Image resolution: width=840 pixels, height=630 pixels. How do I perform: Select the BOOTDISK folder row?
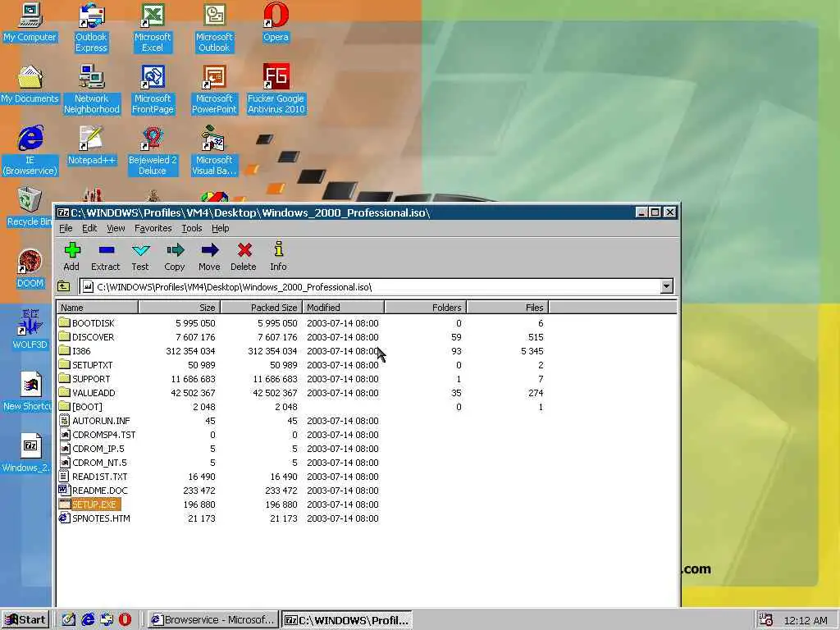click(x=301, y=323)
